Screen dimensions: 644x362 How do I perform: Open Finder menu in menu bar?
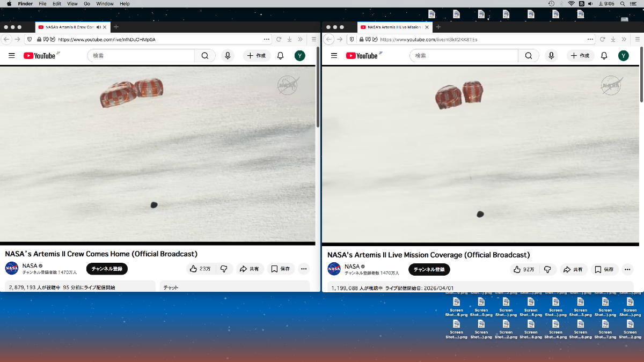tap(25, 4)
